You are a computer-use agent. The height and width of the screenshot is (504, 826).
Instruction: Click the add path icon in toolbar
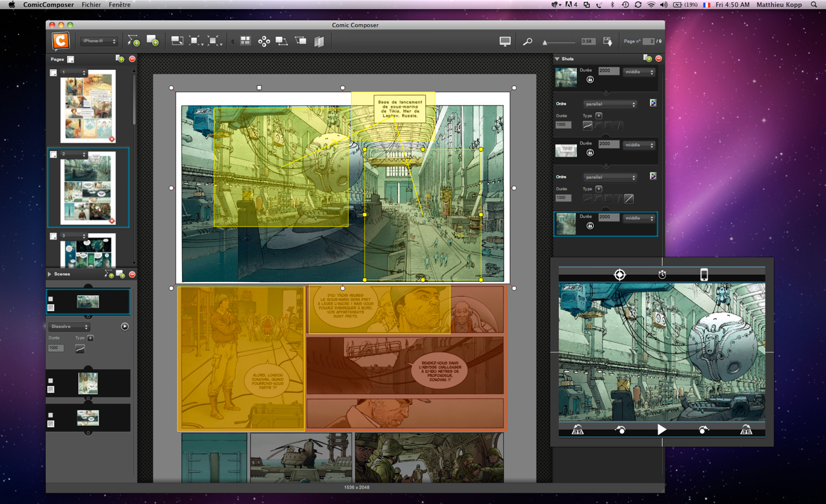point(134,41)
